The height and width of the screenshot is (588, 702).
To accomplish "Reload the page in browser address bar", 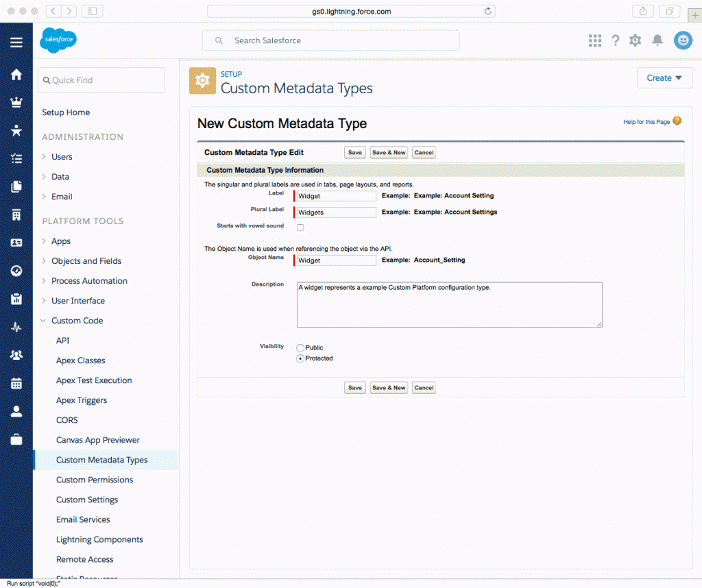I will [x=487, y=11].
